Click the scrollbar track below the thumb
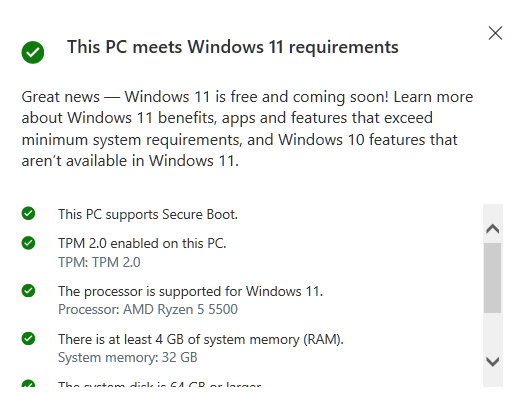Viewport: 523px width, 393px height. (x=493, y=334)
